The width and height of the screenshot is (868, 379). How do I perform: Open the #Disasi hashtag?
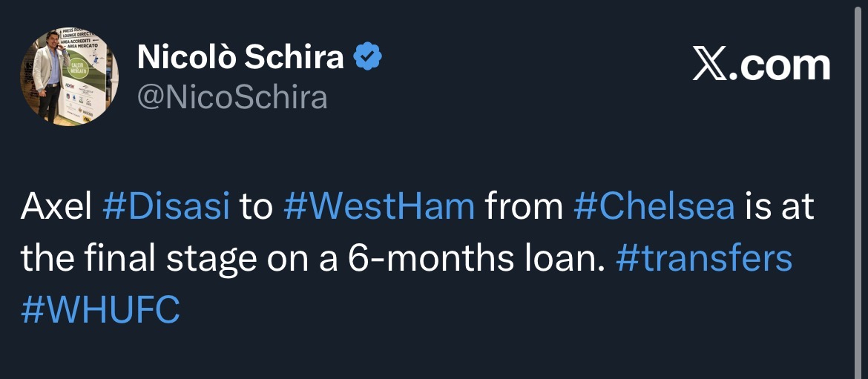[166, 208]
